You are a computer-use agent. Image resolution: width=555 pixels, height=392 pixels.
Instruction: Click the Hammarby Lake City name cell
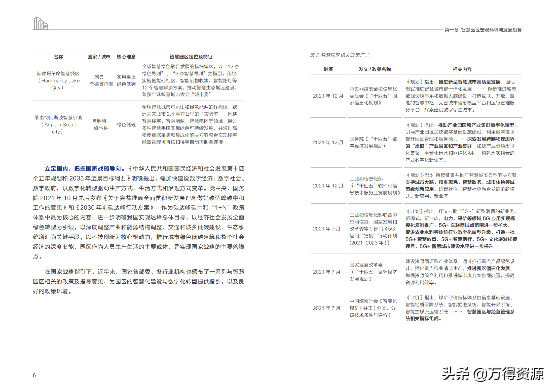point(58,80)
